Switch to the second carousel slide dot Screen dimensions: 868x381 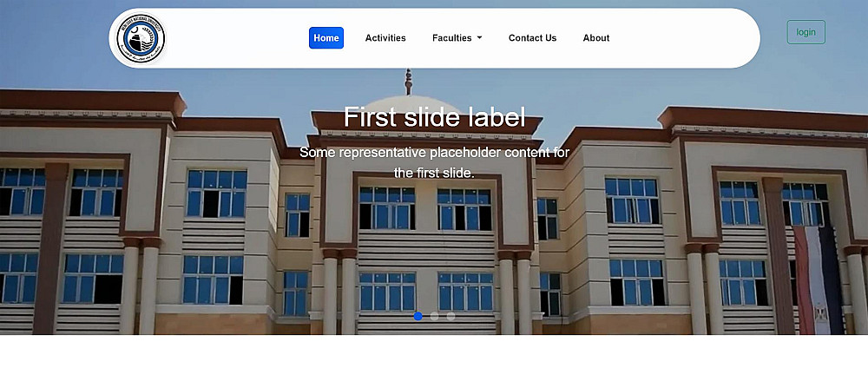[435, 316]
